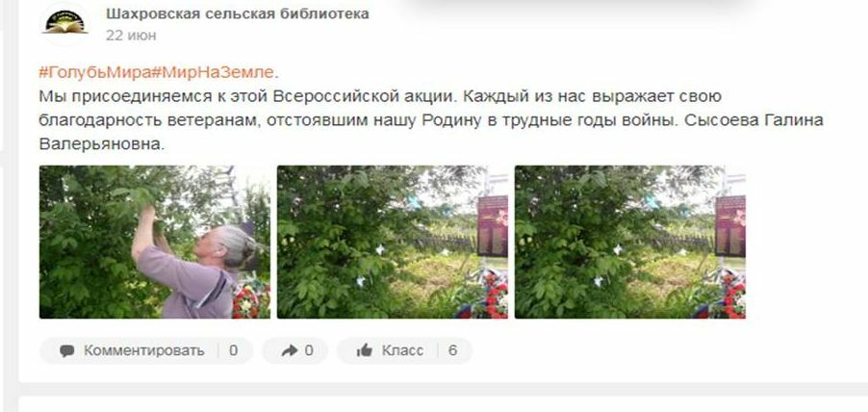Open the library's avatar logo
Image resolution: width=868 pixels, height=412 pixels.
click(65, 23)
